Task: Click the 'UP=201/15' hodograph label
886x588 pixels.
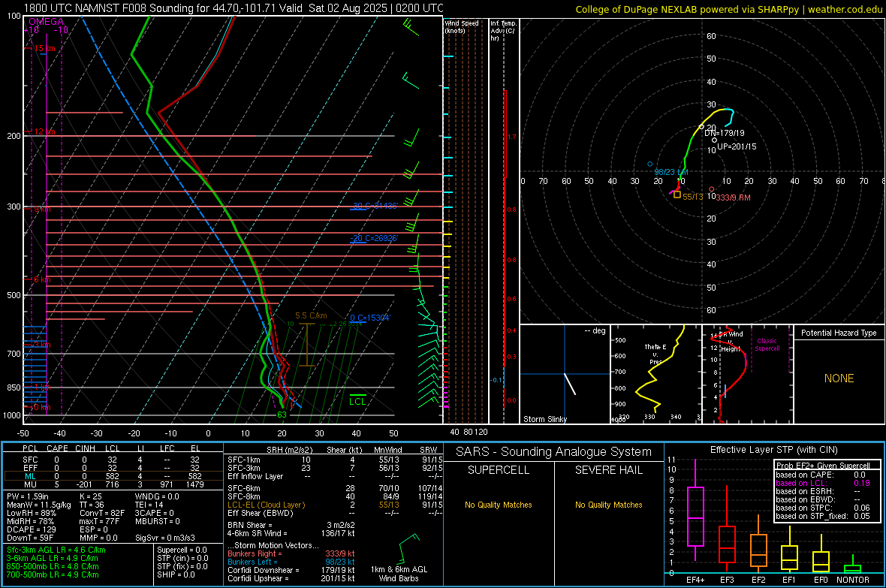Action: pyautogui.click(x=737, y=146)
